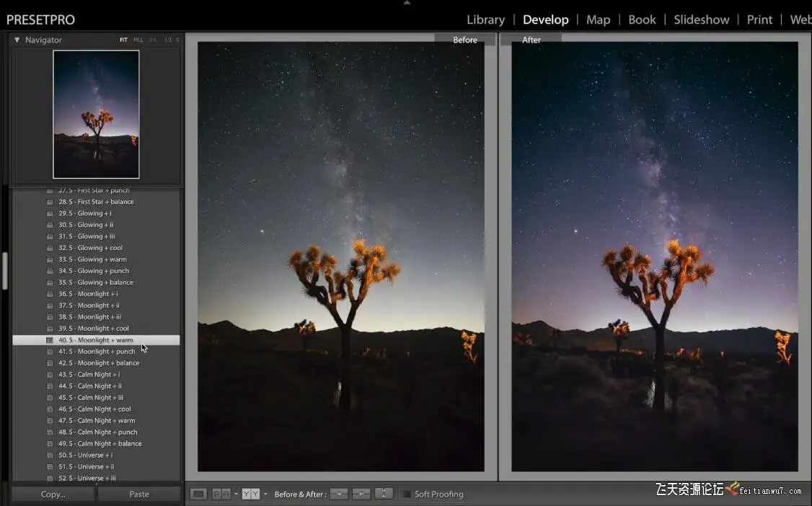Open the Library module
The width and height of the screenshot is (812, 506).
tap(485, 19)
